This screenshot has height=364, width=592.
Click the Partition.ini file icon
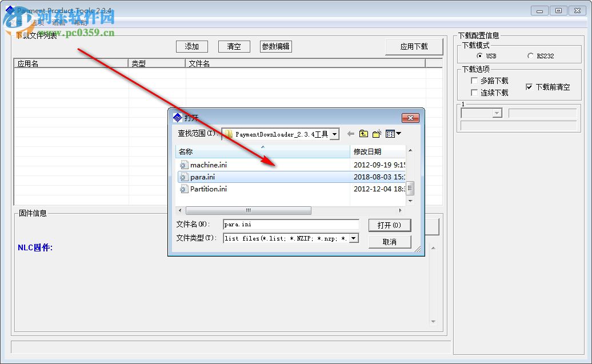point(184,189)
